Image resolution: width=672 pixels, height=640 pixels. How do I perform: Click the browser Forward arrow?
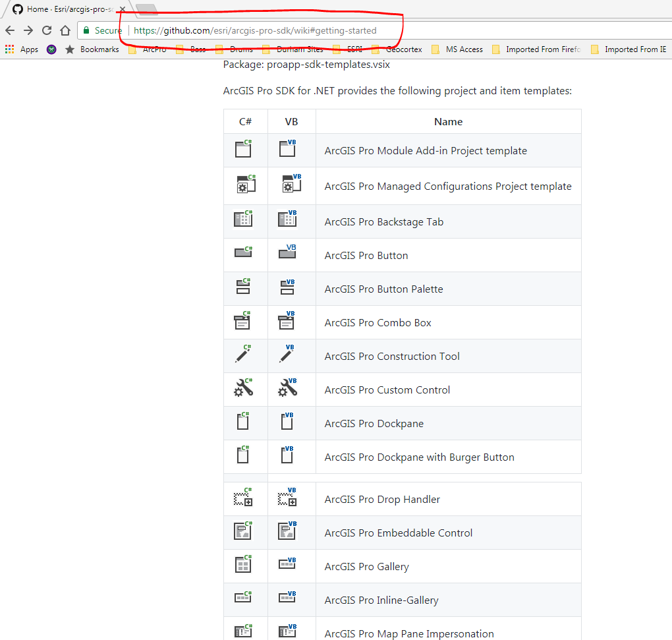click(28, 30)
